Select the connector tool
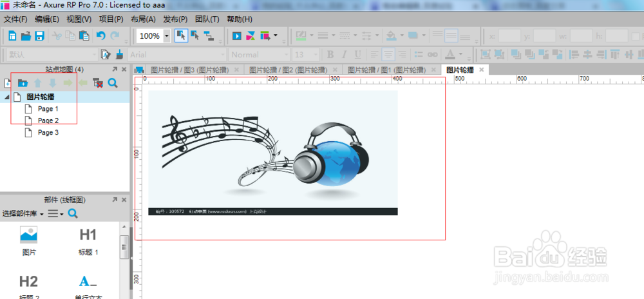The width and height of the screenshot is (644, 299). [x=209, y=36]
